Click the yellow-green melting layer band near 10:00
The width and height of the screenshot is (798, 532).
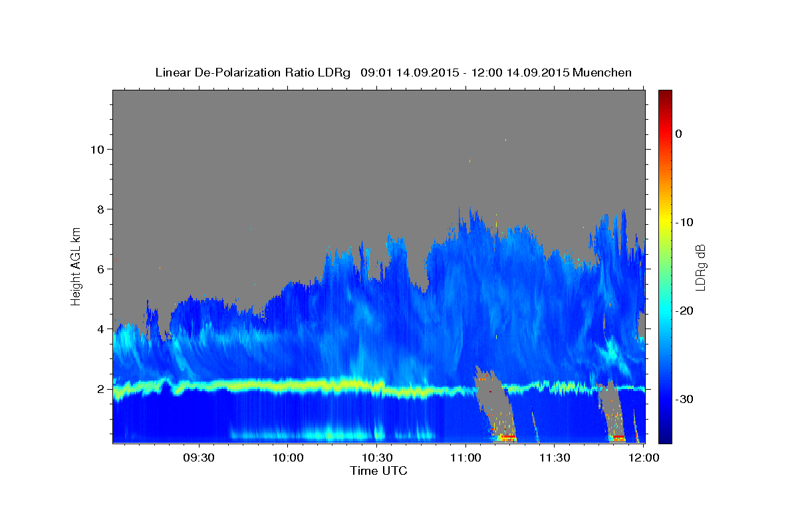pos(287,385)
